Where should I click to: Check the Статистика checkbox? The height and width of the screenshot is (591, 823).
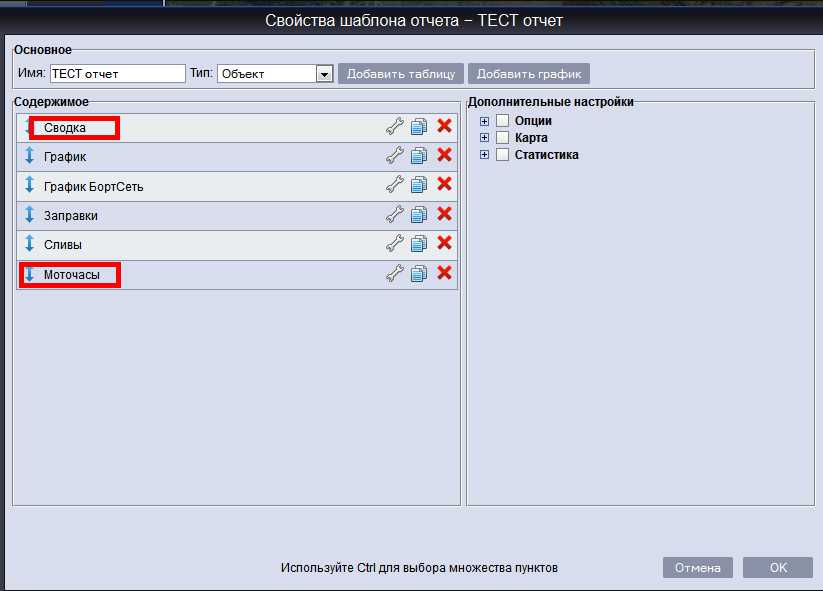tap(502, 154)
